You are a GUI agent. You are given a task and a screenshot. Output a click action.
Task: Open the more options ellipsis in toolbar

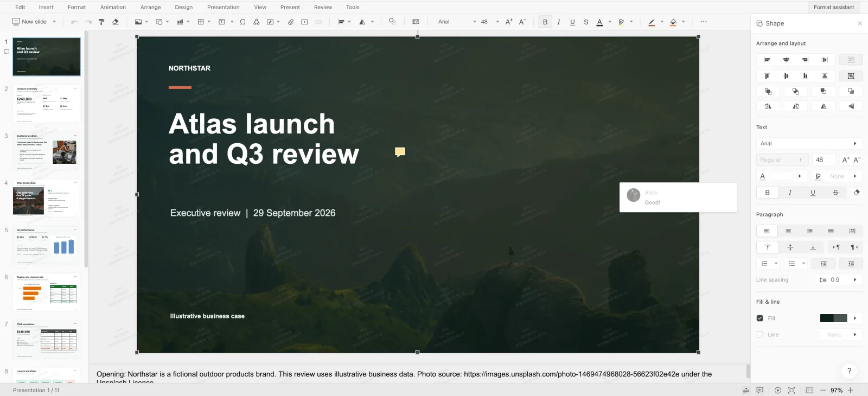[x=704, y=22]
